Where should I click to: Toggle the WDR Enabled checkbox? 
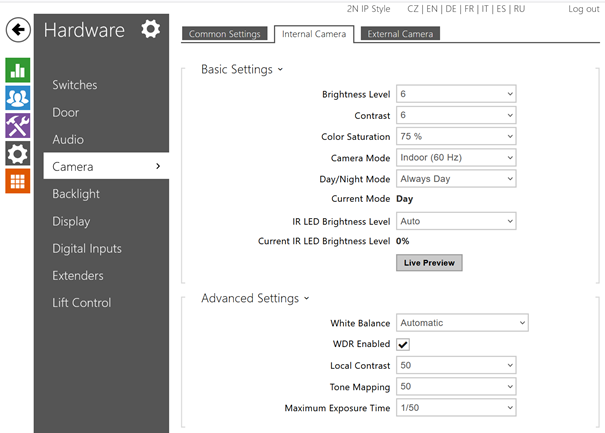click(403, 344)
